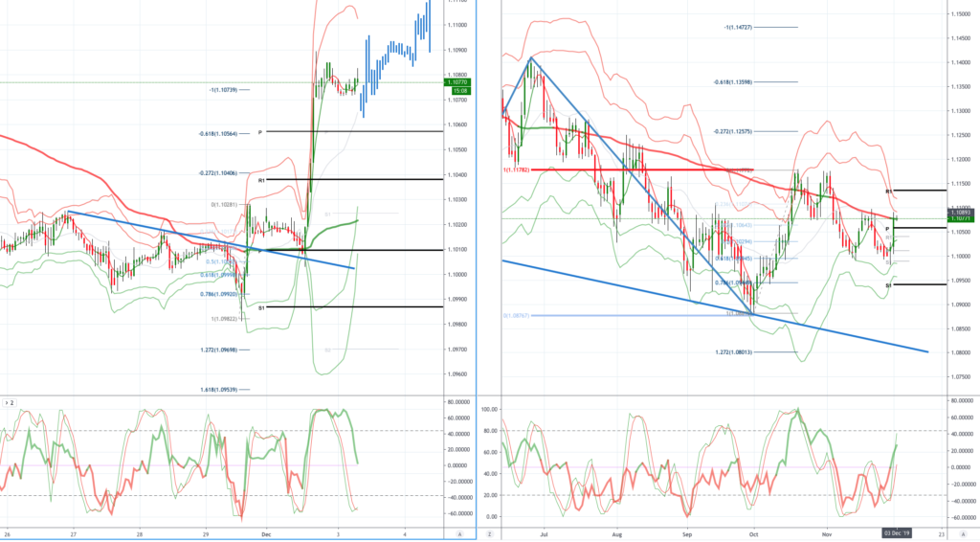The image size is (980, 542).
Task: Click the -1(1.14727) level on right chart
Action: pyautogui.click(x=738, y=28)
